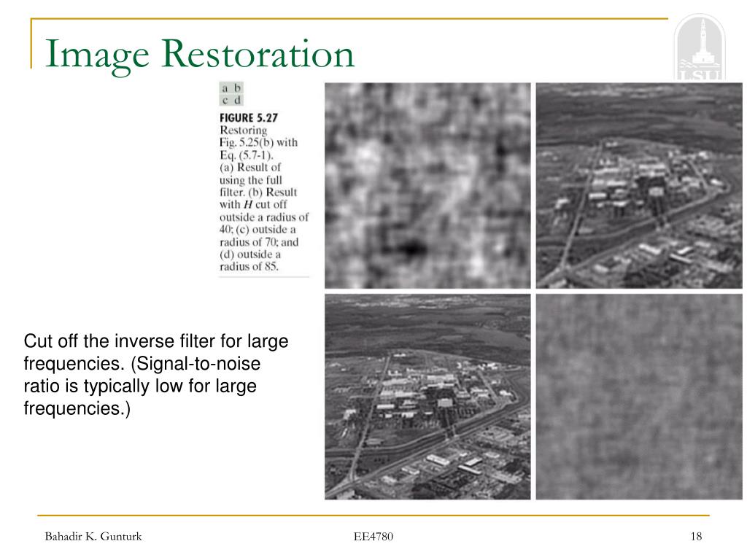Open the radius-40 aerial result image
The image size is (747, 560).
click(639, 186)
